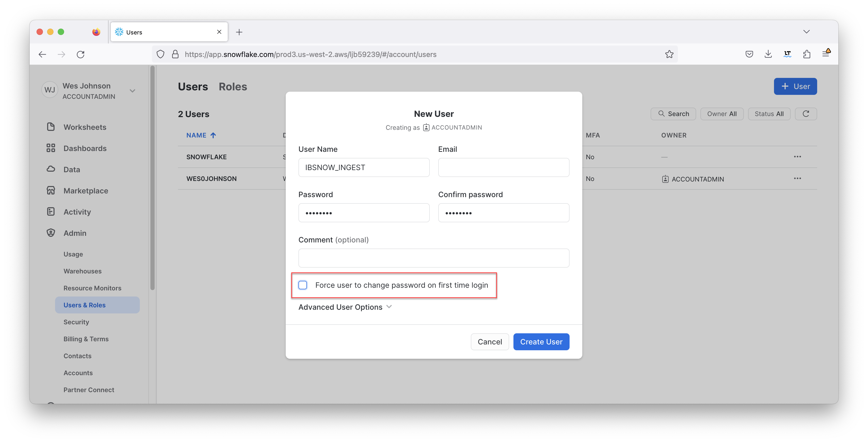Close the Users browser tab
This screenshot has height=443, width=868.
(x=219, y=32)
